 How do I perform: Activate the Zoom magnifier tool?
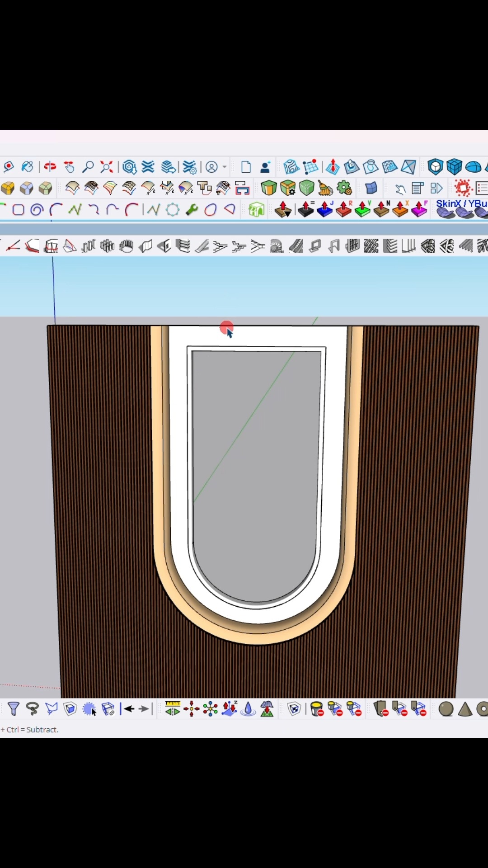(88, 167)
